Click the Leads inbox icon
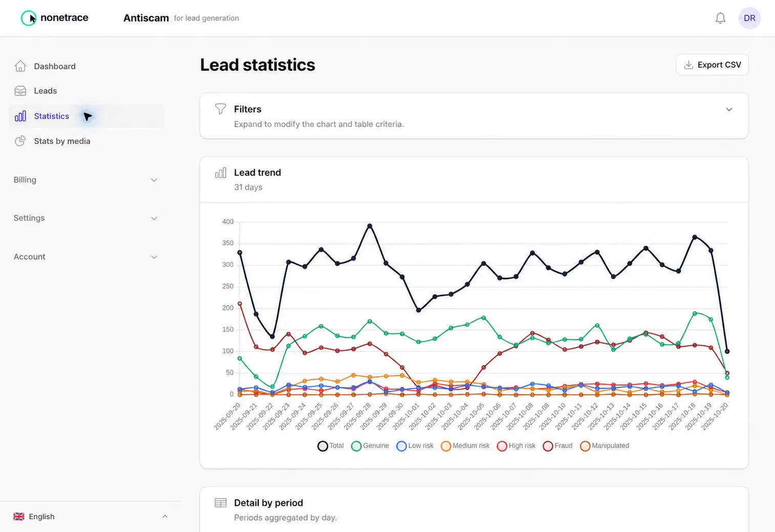This screenshot has width=775, height=532. coord(20,91)
